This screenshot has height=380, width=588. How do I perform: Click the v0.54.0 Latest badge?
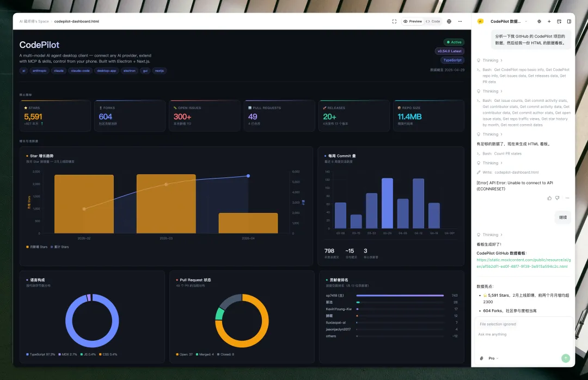(x=449, y=51)
